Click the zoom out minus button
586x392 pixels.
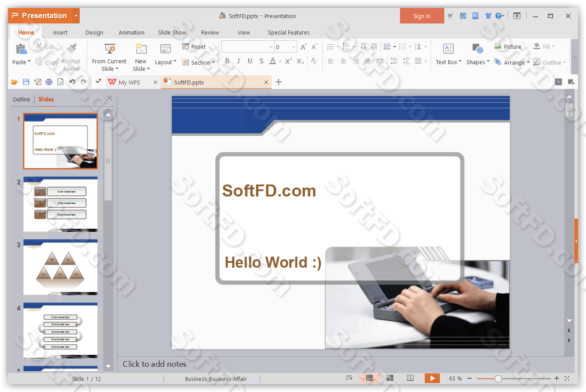pyautogui.click(x=470, y=378)
